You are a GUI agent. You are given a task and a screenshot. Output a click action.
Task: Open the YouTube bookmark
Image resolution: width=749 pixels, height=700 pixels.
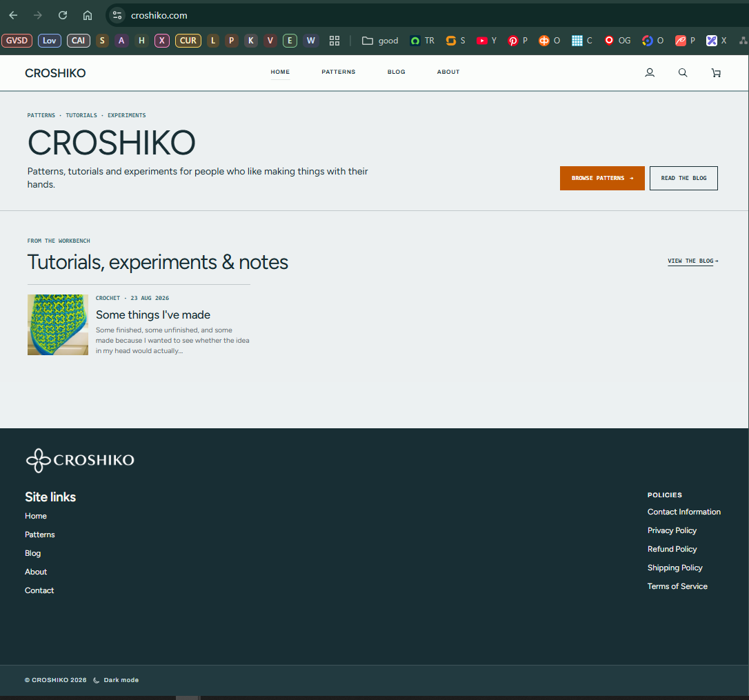coord(486,41)
